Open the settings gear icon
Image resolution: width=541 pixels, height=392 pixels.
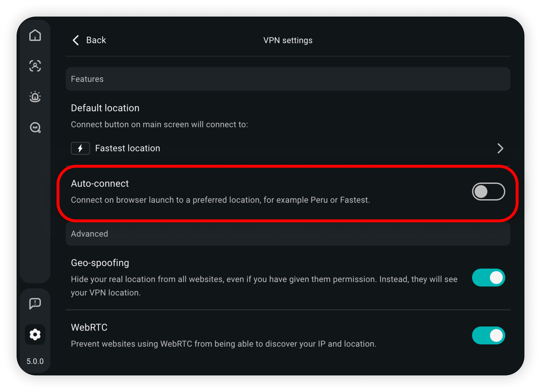coord(35,334)
